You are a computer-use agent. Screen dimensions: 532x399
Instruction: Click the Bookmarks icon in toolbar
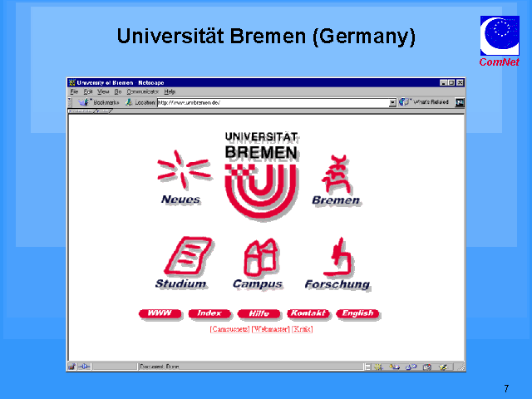pyautogui.click(x=83, y=101)
